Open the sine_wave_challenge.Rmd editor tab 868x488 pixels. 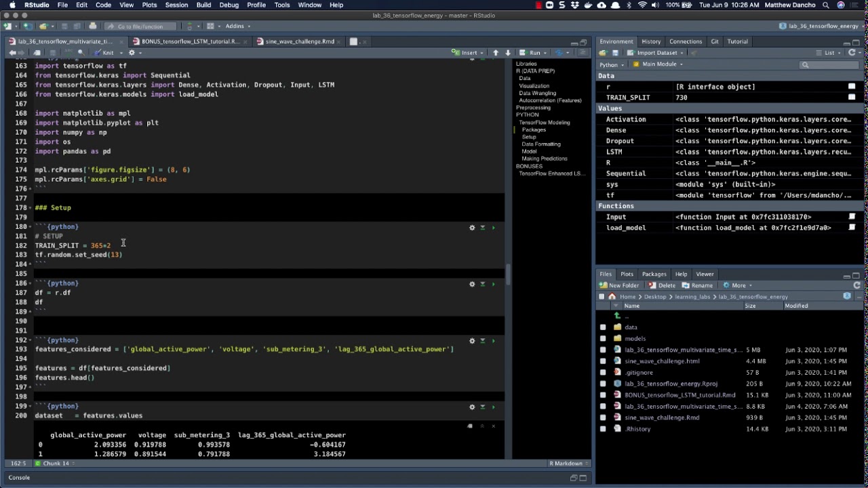pyautogui.click(x=300, y=41)
